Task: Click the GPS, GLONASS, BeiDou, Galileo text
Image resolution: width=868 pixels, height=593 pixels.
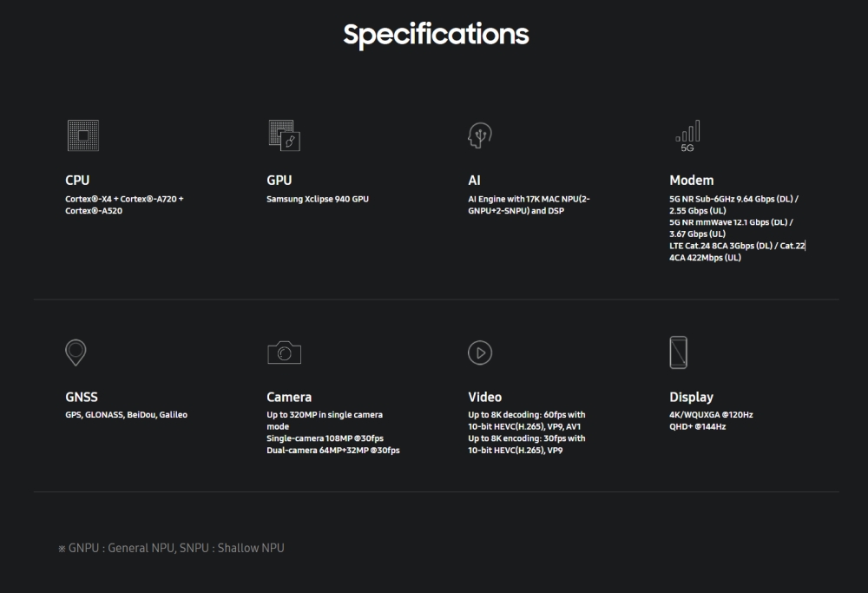Action: 126,415
